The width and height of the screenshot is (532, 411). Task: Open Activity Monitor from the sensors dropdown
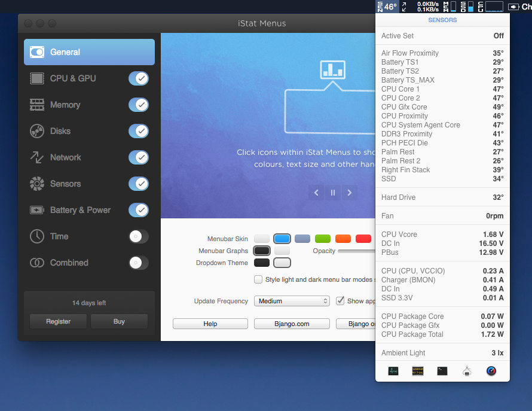(x=393, y=371)
